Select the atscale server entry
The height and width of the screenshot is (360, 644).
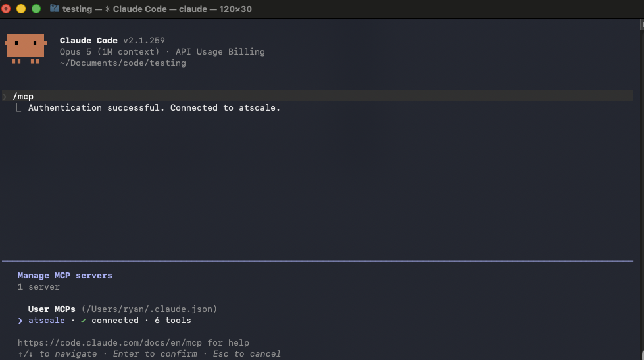(105, 320)
